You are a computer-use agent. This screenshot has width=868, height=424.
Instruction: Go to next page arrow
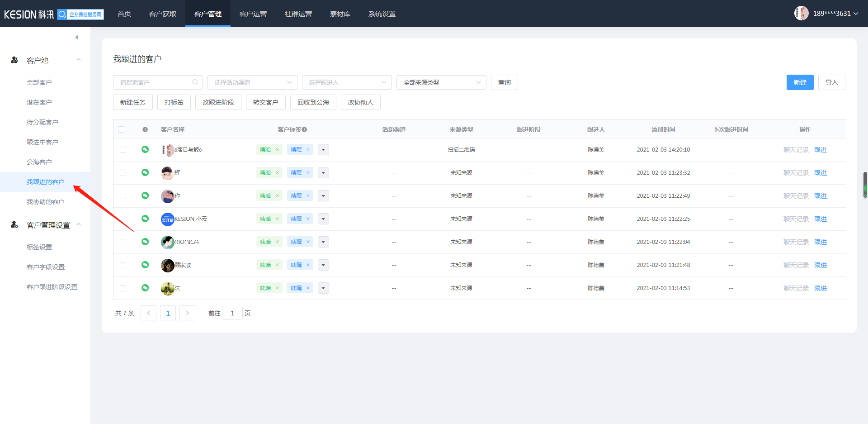187,313
